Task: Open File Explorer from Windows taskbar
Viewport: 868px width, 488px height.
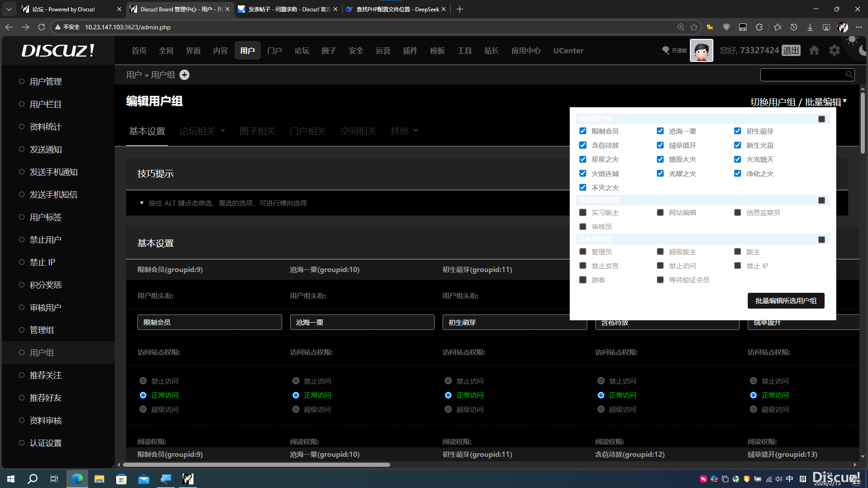Action: tap(99, 479)
